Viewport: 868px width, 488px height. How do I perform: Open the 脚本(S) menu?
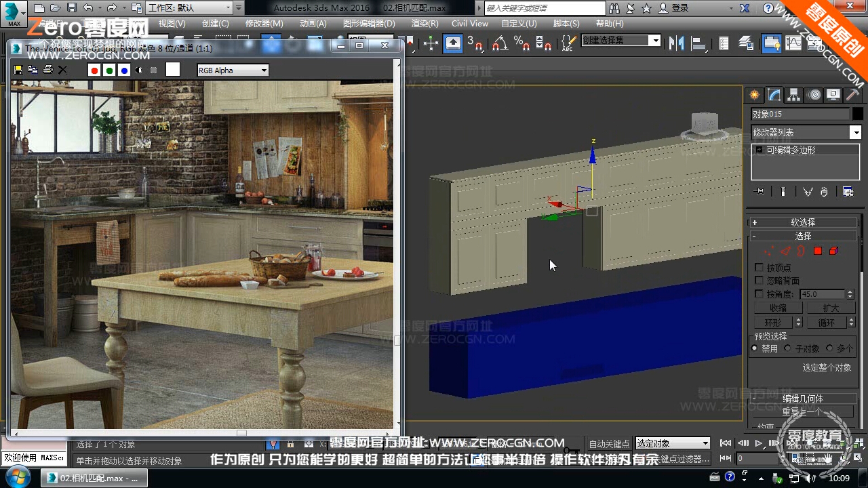click(x=566, y=23)
